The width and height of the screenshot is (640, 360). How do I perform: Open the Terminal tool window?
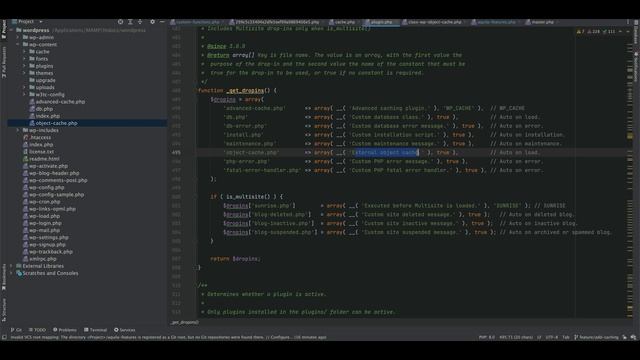tap(96, 330)
